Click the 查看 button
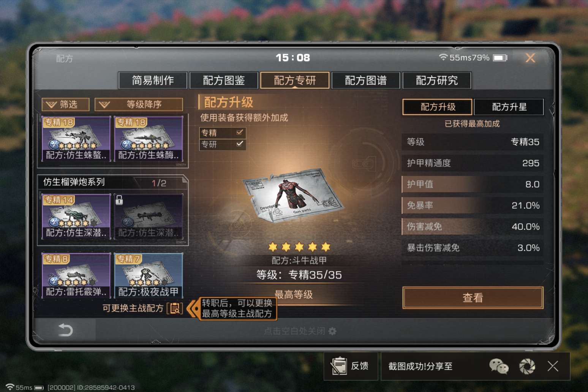Image resolution: width=588 pixels, height=392 pixels. (473, 297)
